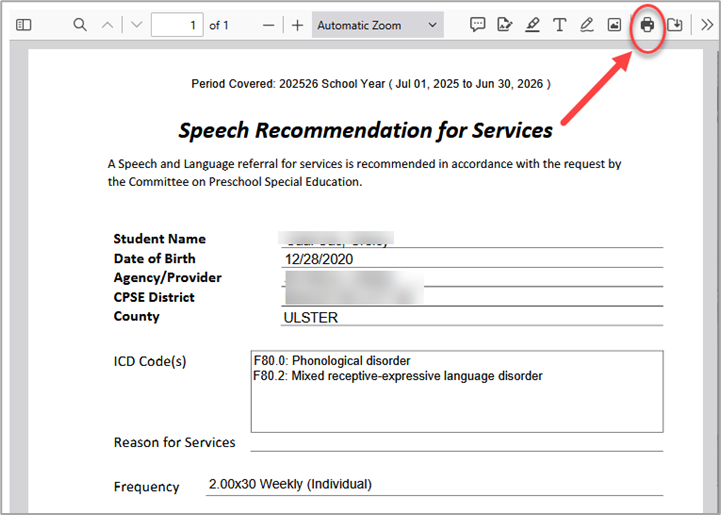Go to the next page

point(137,25)
